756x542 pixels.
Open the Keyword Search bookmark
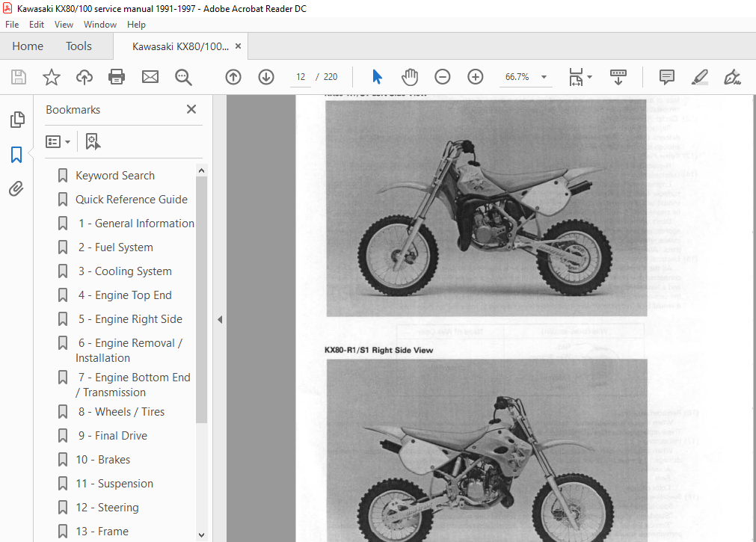(115, 176)
